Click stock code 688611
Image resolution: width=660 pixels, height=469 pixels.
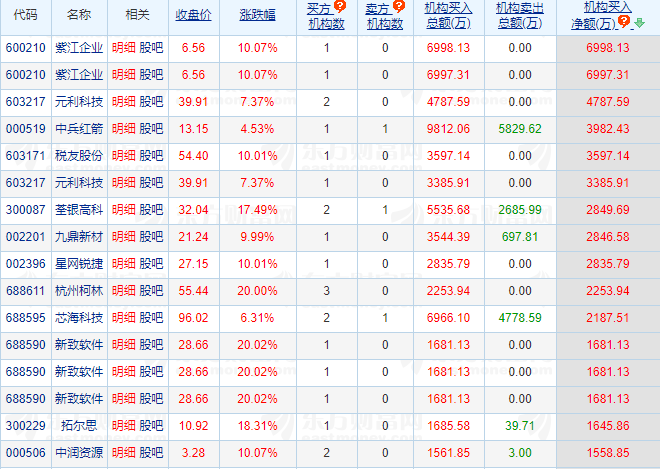pyautogui.click(x=26, y=291)
